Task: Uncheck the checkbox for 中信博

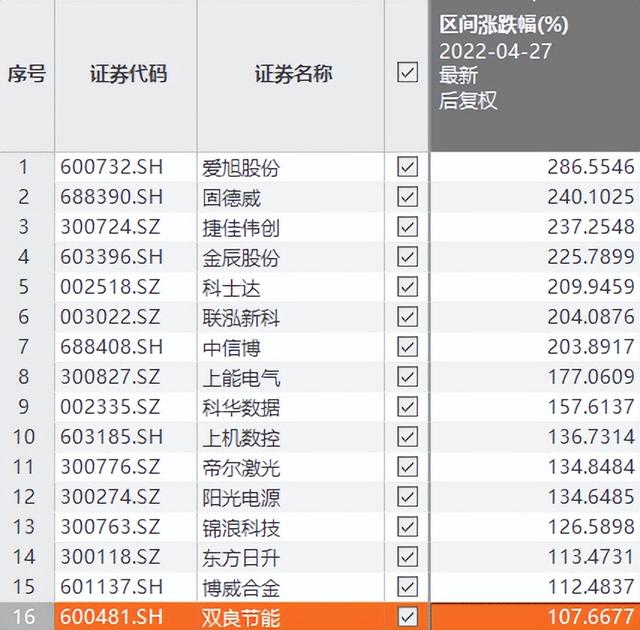Action: click(407, 347)
